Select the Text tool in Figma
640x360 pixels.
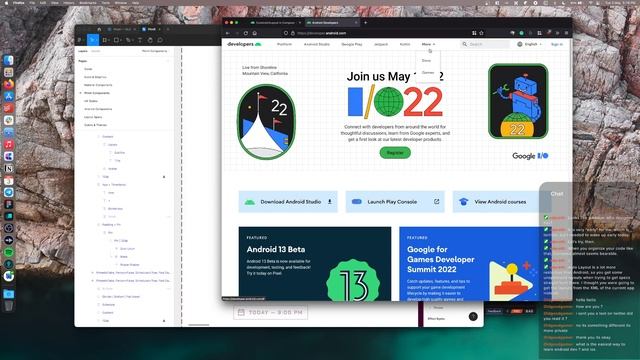(x=140, y=40)
